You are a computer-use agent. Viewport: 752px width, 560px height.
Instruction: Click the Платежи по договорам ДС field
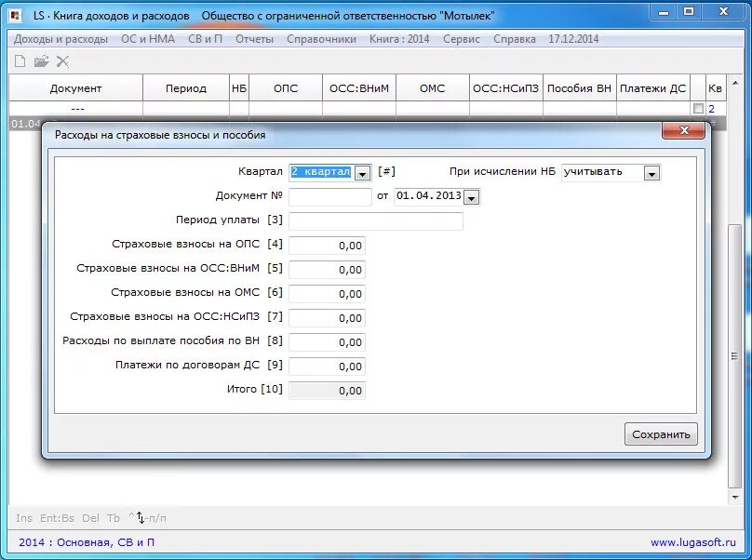327,367
